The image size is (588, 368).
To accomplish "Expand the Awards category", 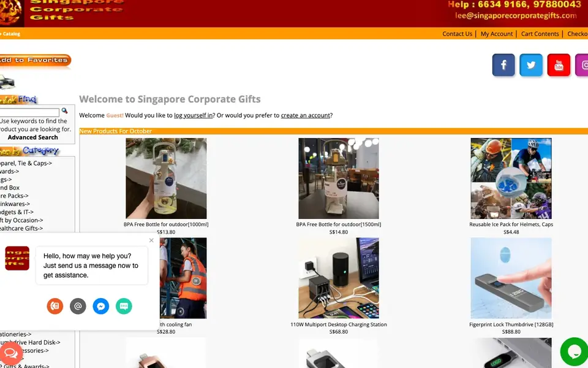I will 9,171.
